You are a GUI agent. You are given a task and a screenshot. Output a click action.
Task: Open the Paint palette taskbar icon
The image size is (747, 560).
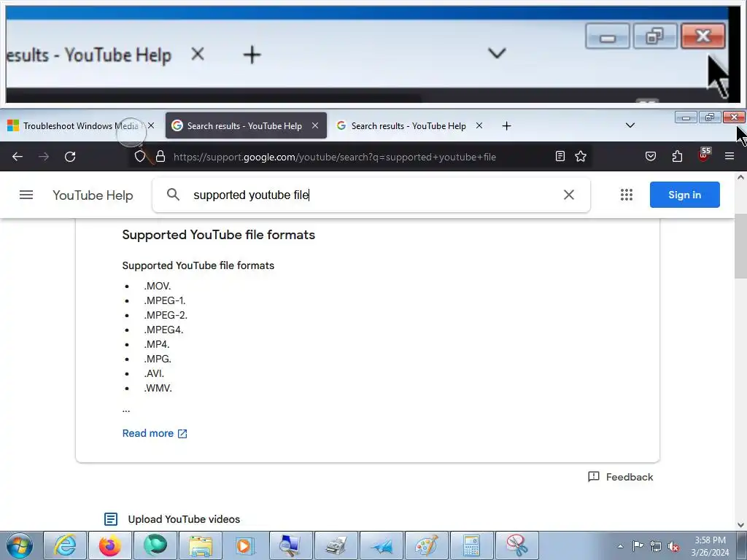427,545
